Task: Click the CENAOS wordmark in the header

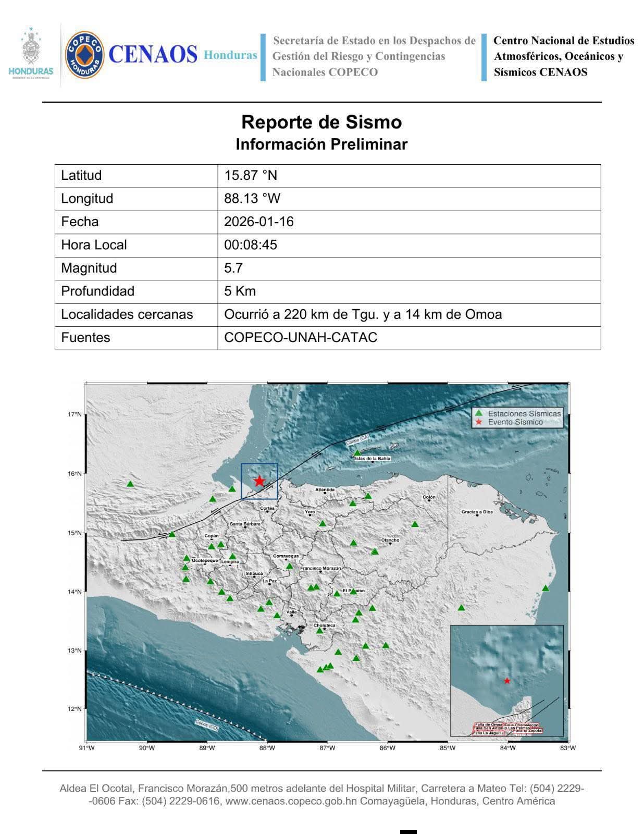Action: pos(153,55)
